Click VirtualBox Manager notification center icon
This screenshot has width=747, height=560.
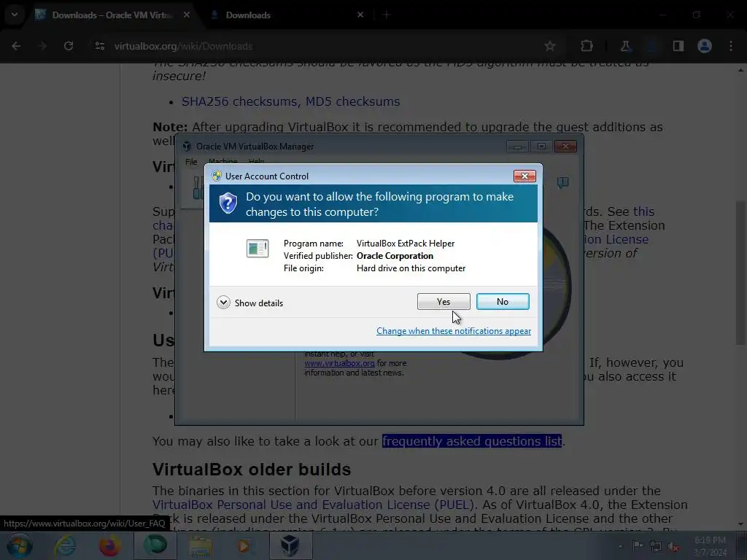pyautogui.click(x=562, y=182)
